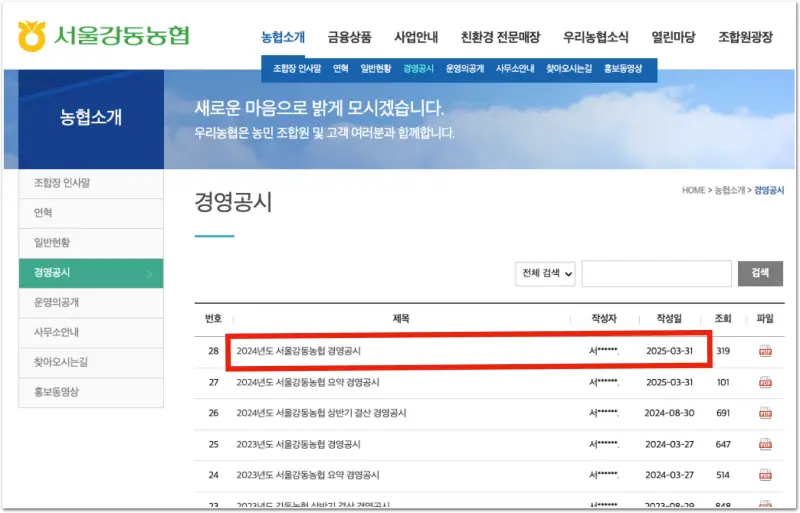The height and width of the screenshot is (513, 800).
Task: Open the 사업안내 top menu
Action: coord(416,37)
